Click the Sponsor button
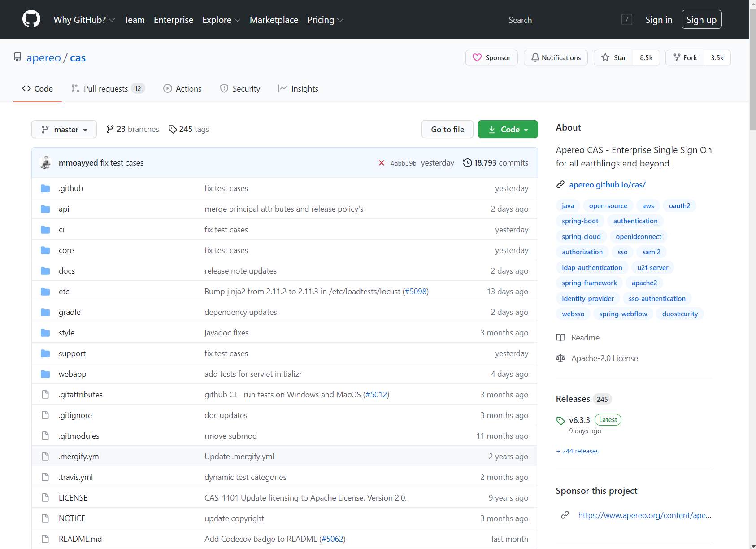This screenshot has height=549, width=756. pyautogui.click(x=491, y=57)
